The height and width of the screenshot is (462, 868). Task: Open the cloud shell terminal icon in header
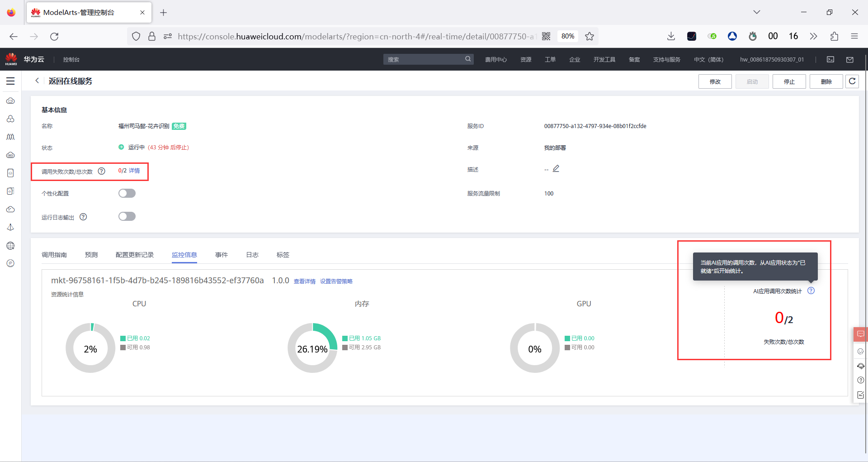830,59
